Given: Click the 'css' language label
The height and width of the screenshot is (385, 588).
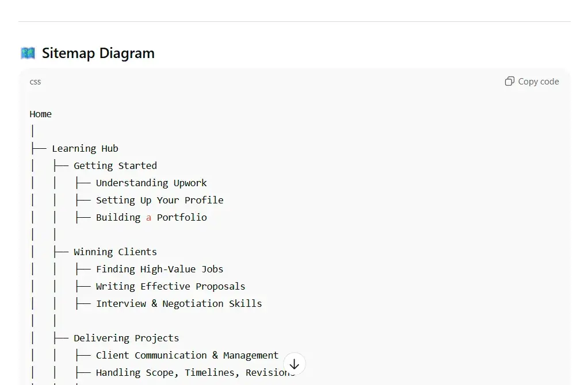Looking at the screenshot, I should [35, 82].
